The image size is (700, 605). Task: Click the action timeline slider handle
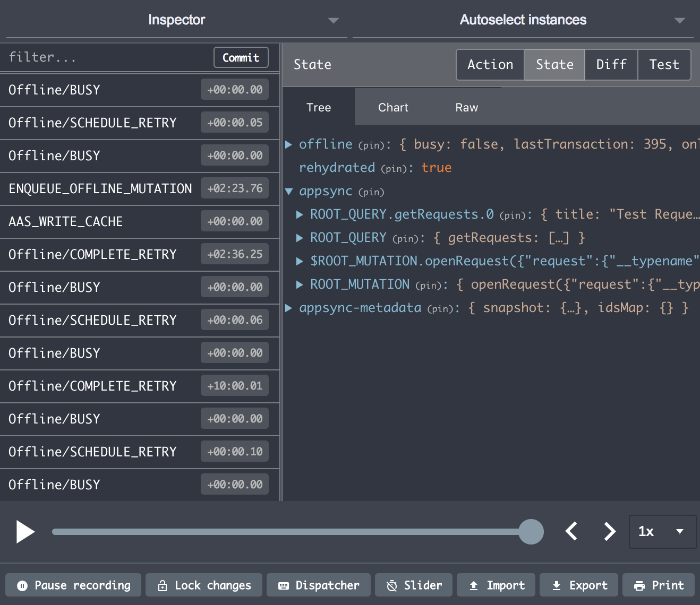(x=531, y=532)
